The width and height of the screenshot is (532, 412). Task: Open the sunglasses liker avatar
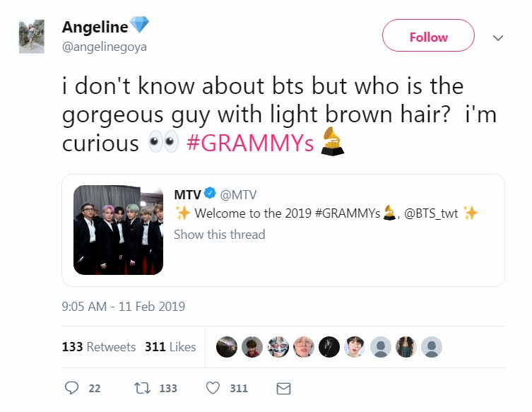[x=278, y=347]
